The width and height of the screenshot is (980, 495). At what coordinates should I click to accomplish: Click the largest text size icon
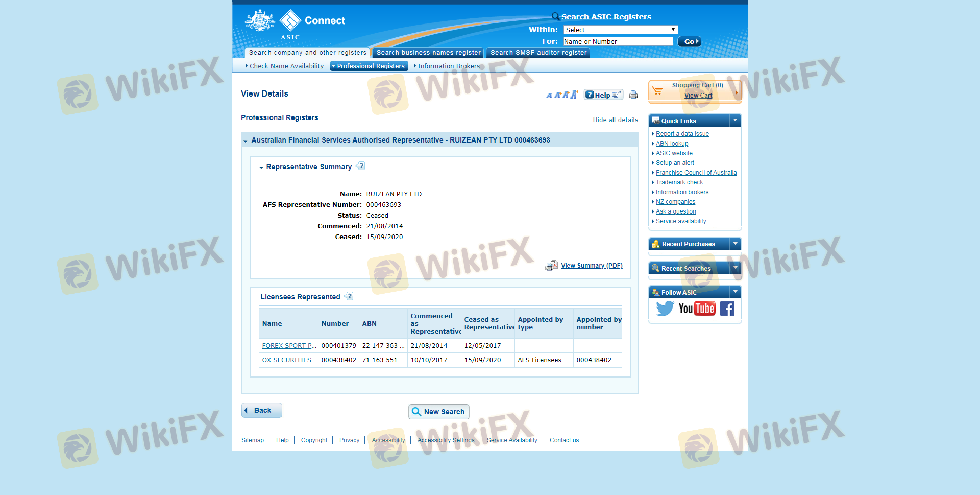[x=574, y=95]
